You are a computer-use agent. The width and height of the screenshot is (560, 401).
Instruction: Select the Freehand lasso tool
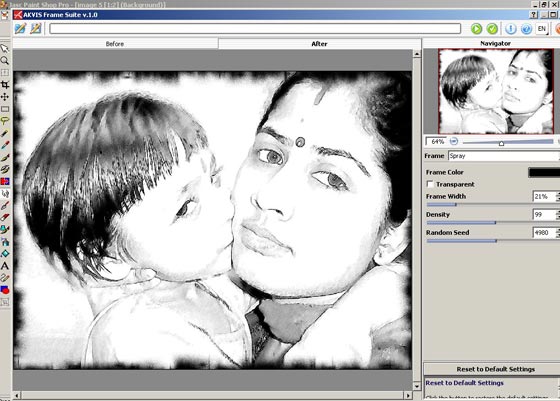pos(5,121)
